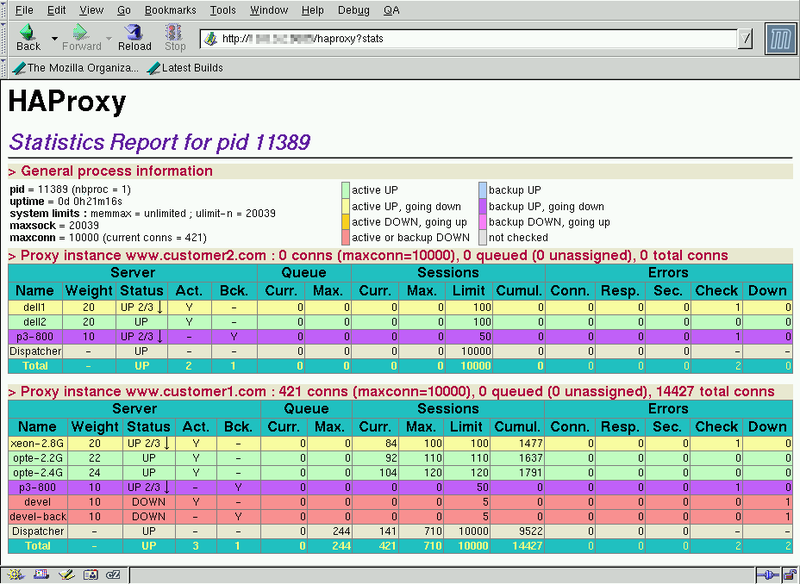The height and width of the screenshot is (584, 800).
Task: Open the QA menu
Action: [391, 10]
